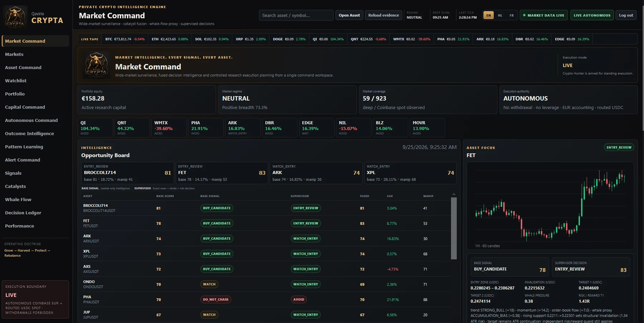Select the MOVR 13.90% mover tile
Screen dimensions: 644x323
click(427, 128)
